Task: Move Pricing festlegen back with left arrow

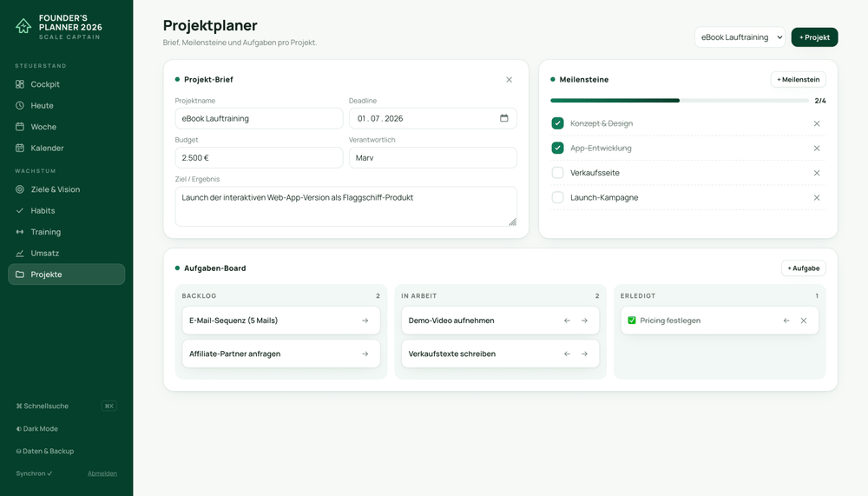Action: click(786, 321)
